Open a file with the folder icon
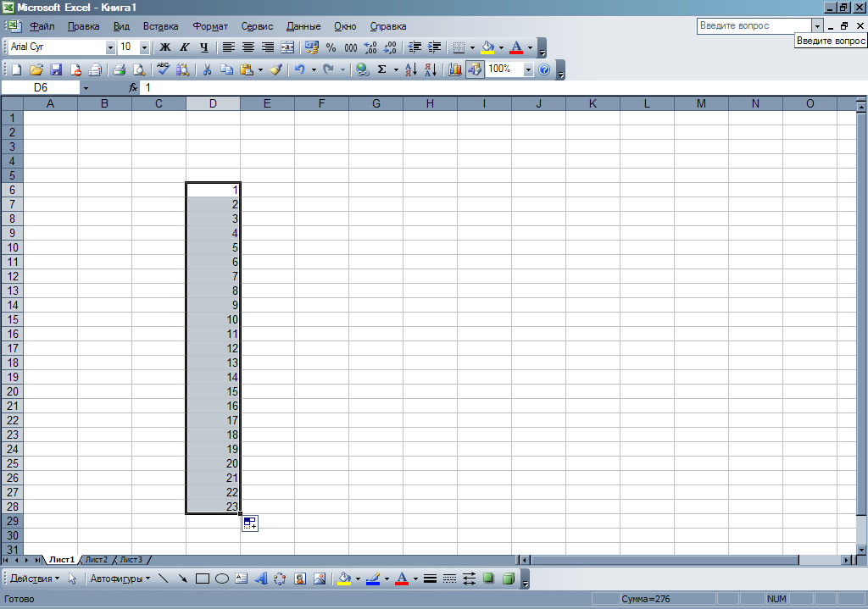 (x=36, y=69)
